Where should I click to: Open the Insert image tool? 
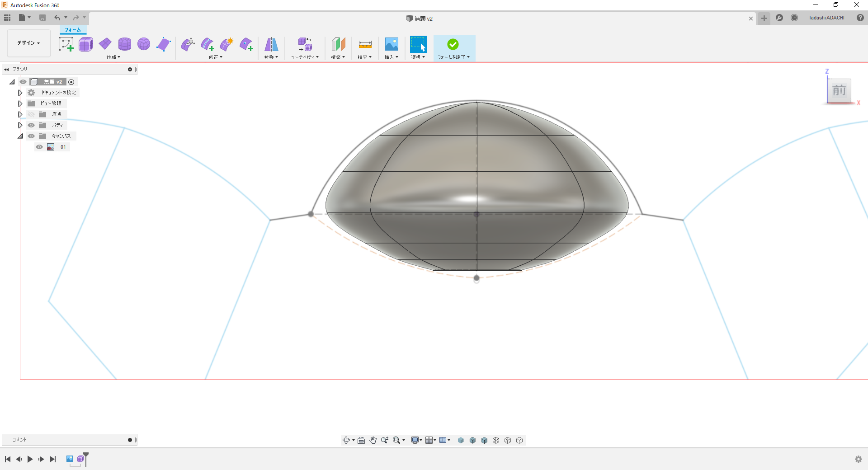pyautogui.click(x=391, y=44)
